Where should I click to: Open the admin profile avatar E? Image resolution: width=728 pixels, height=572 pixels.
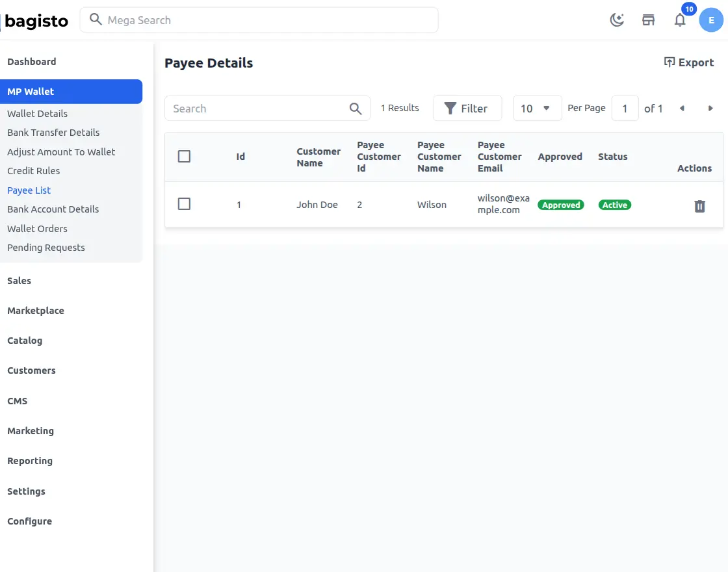[711, 20]
